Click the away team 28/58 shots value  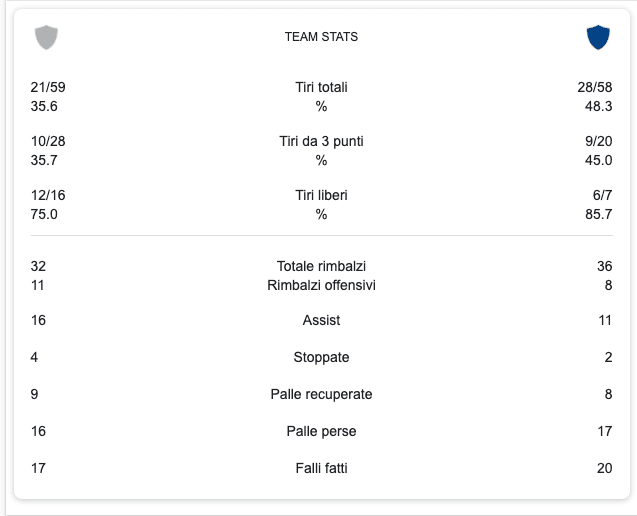[595, 87]
